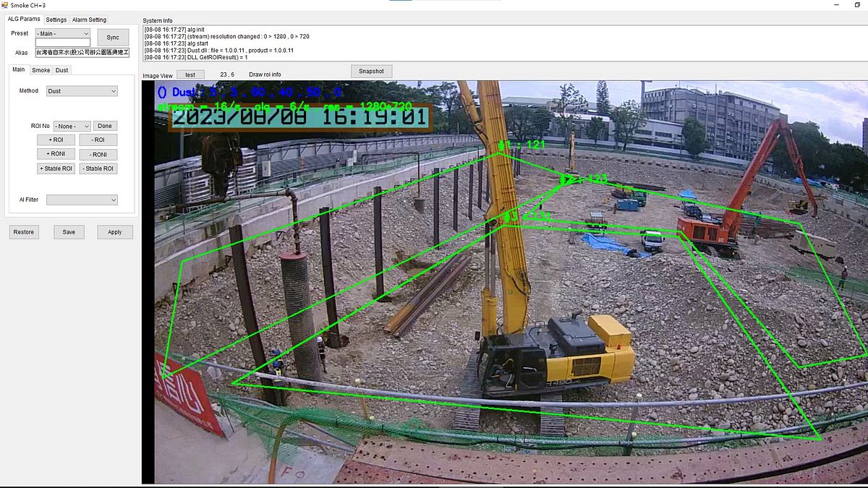Viewport: 868px width, 488px height.
Task: Take a Snapshot of the camera view
Action: click(x=371, y=71)
